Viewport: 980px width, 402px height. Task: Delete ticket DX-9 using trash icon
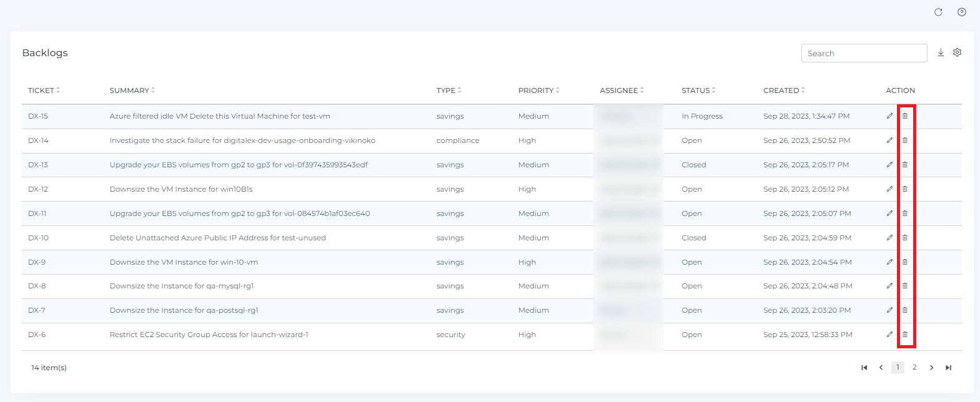(x=905, y=262)
